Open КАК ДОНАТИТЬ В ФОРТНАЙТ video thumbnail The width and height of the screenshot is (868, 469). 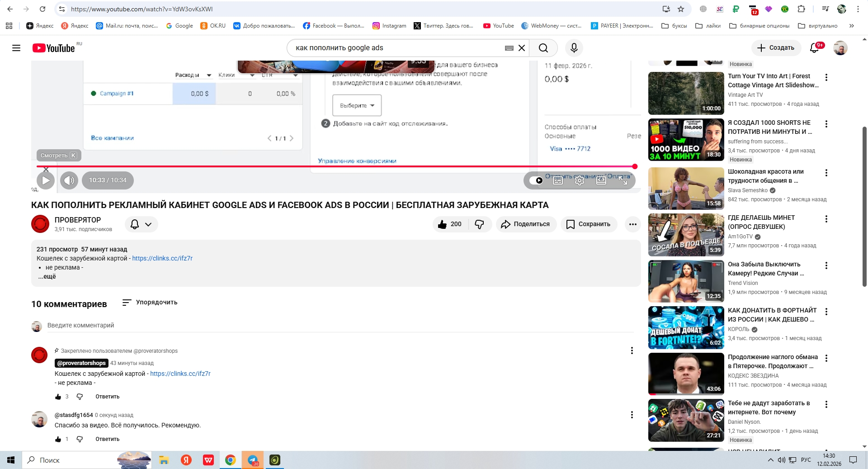pos(686,327)
